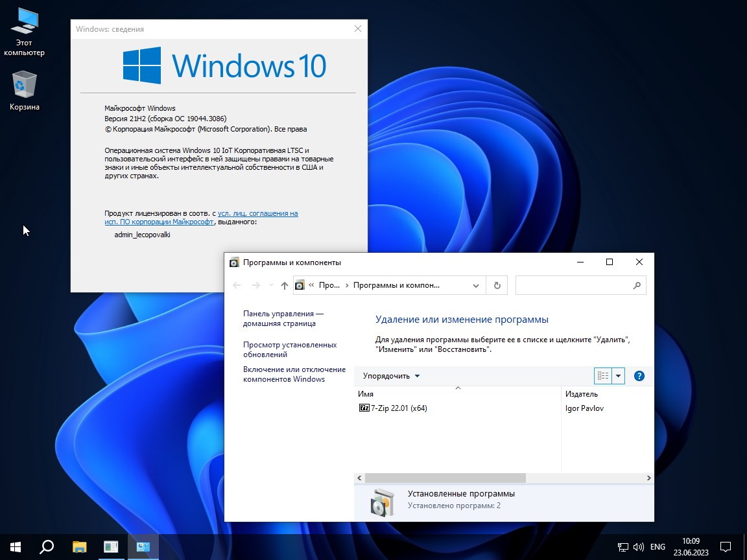Screen dimensions: 747x560
Task: Click 'Установлено программ: 2' status text
Action: (454, 506)
